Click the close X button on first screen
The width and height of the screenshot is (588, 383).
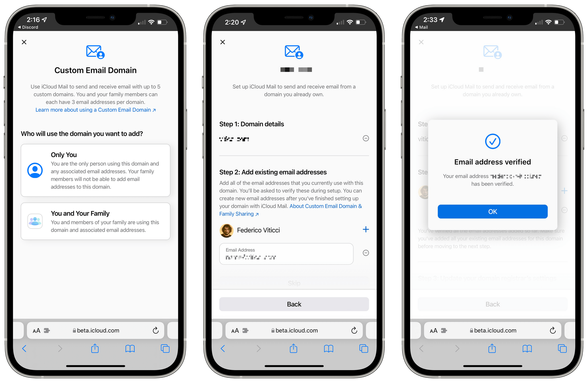(x=24, y=42)
